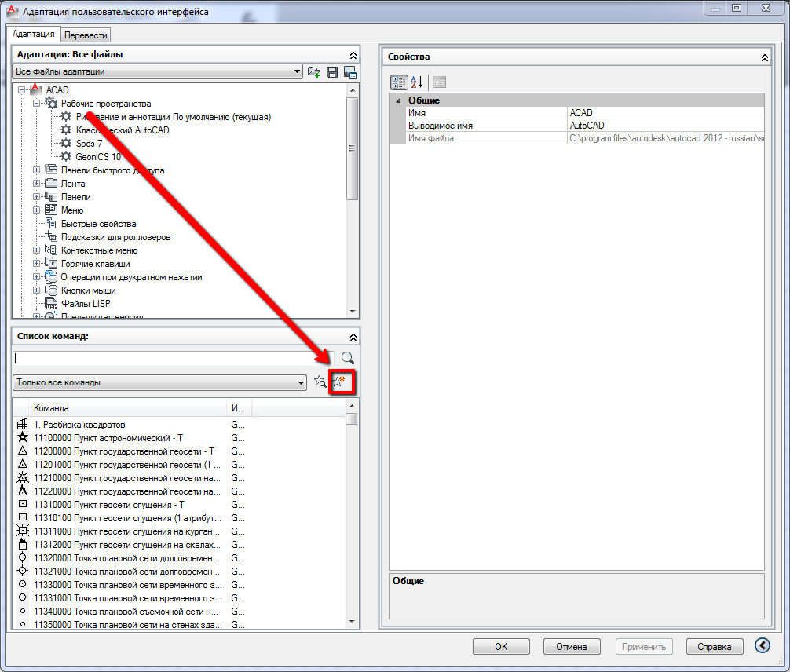Click triangle icon of 11200000 Пункт государственной геосети

tap(23, 451)
